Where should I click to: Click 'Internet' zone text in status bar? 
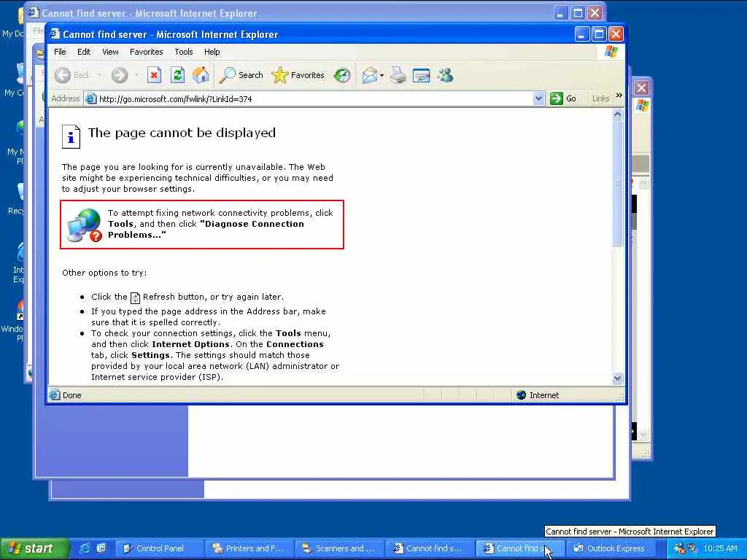[x=544, y=395]
